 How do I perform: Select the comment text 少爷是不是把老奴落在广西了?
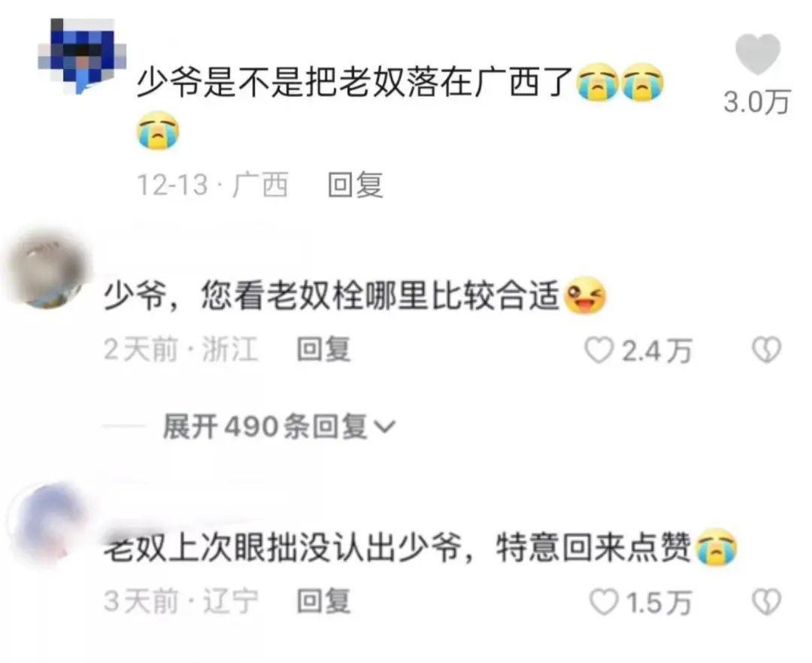355,83
